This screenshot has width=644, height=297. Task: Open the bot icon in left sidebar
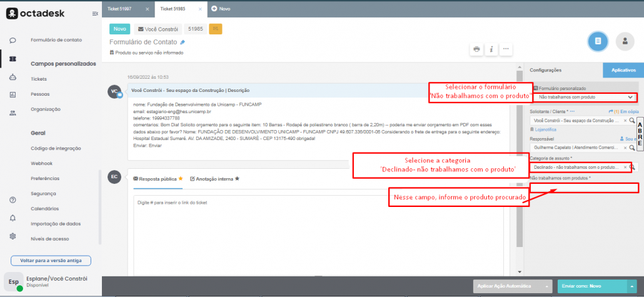[x=13, y=77]
